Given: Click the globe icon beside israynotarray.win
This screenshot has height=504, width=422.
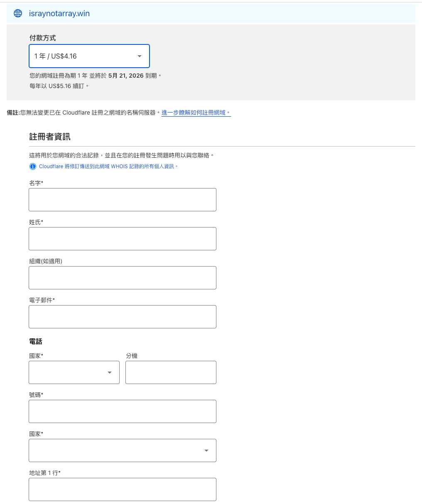Looking at the screenshot, I should pyautogui.click(x=18, y=13).
